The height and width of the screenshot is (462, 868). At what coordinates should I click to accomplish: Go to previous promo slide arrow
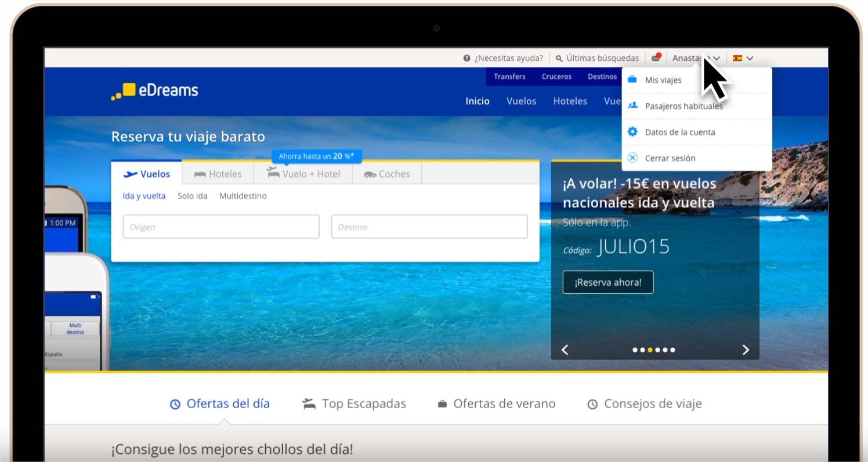(565, 350)
